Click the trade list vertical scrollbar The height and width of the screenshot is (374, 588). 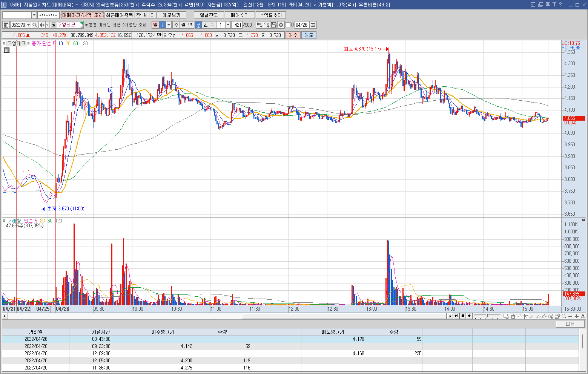(583, 341)
